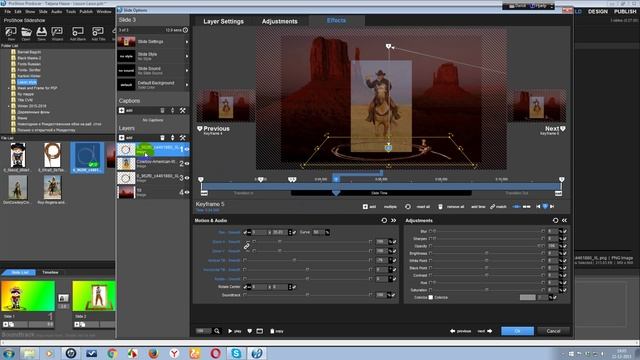Switch to Layer Settings tab

[x=223, y=21]
